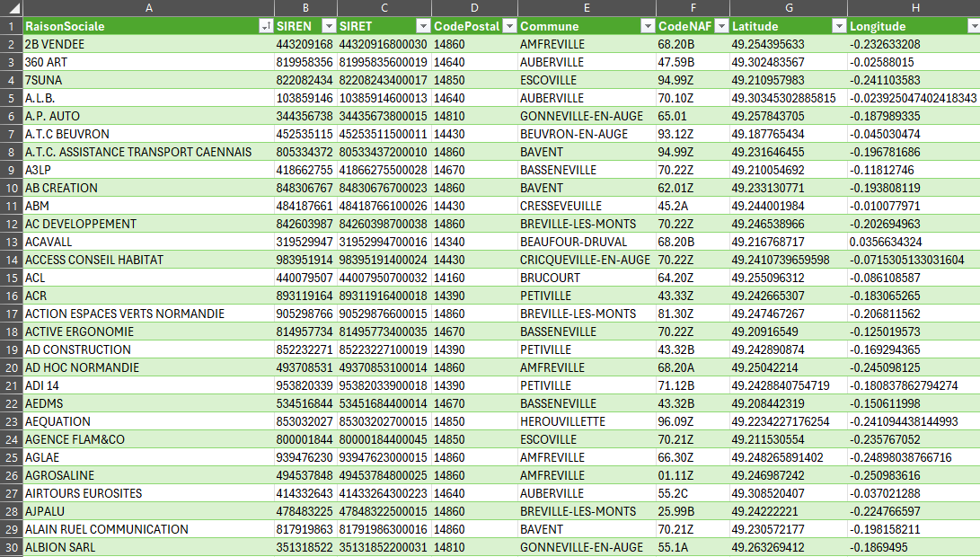Screen dimensions: 980x557
Task: Open the CodeNAF column filter dropdown
Action: click(721, 26)
